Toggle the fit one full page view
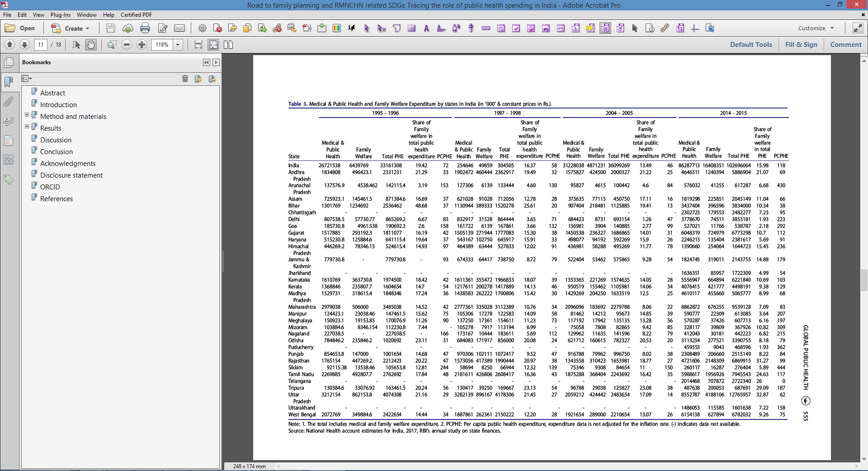Screen dimensions: 868x471 213,45
